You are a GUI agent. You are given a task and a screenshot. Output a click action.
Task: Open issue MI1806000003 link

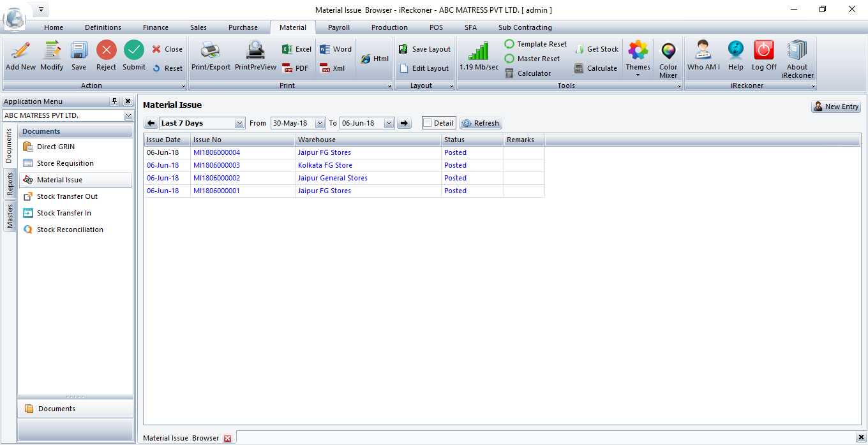click(217, 165)
